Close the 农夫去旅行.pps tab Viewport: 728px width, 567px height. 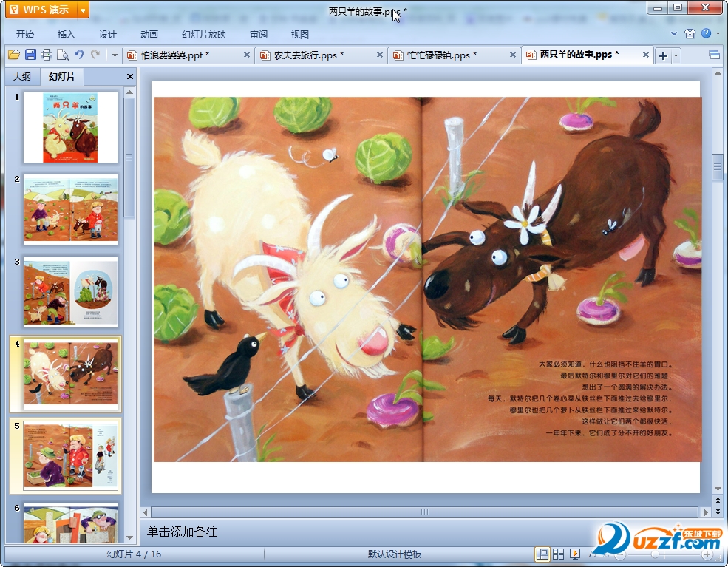pyautogui.click(x=379, y=55)
